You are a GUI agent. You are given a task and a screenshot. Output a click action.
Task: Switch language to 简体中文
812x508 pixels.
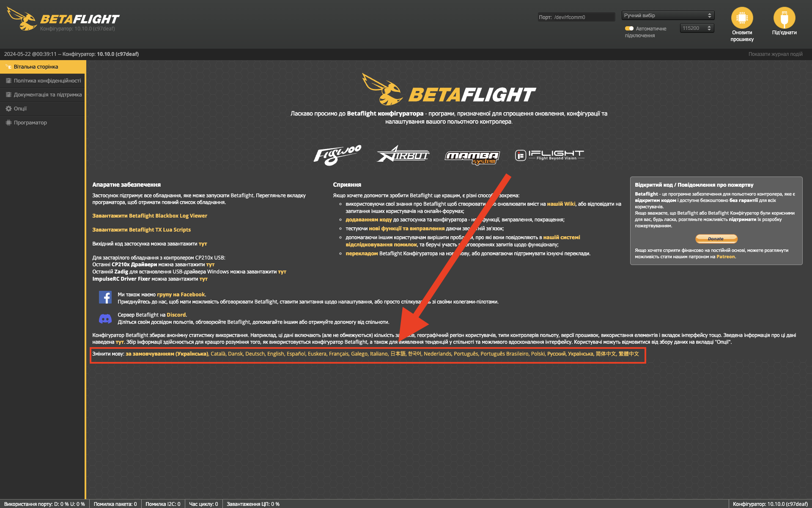point(606,354)
